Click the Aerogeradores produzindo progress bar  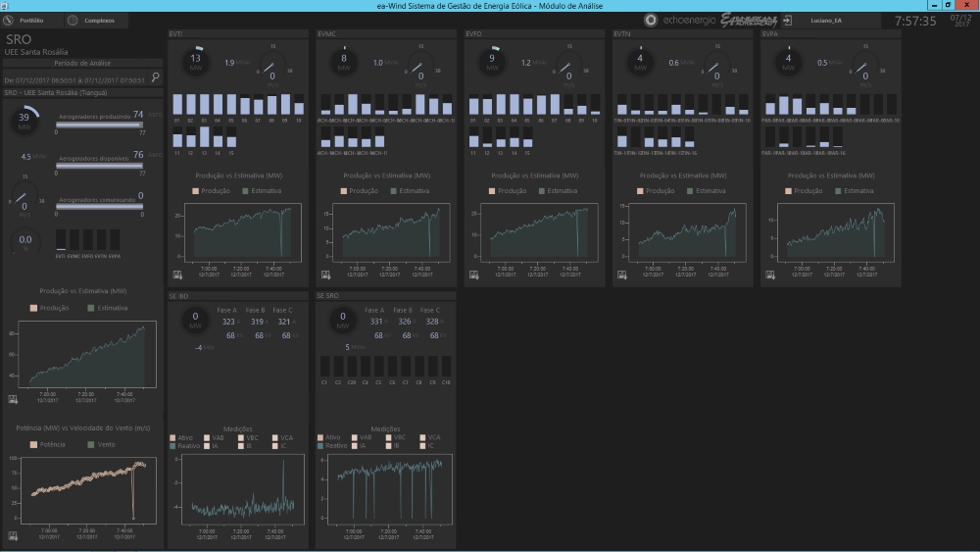[x=99, y=125]
